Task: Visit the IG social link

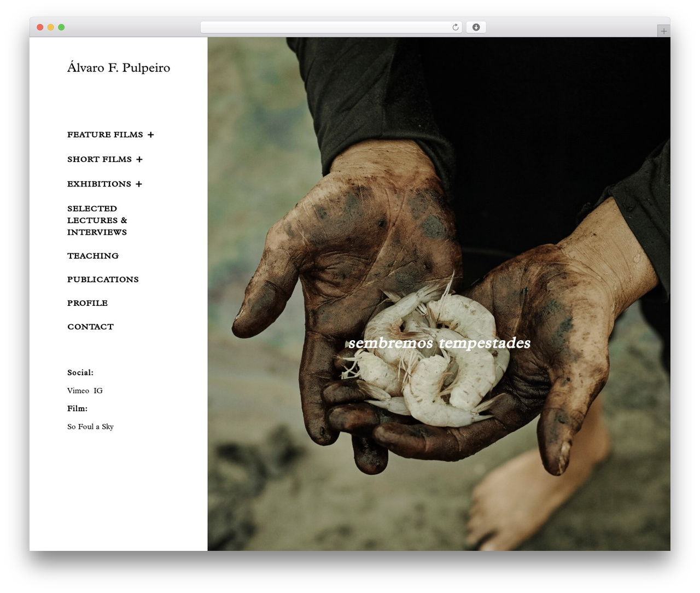Action: (x=98, y=391)
